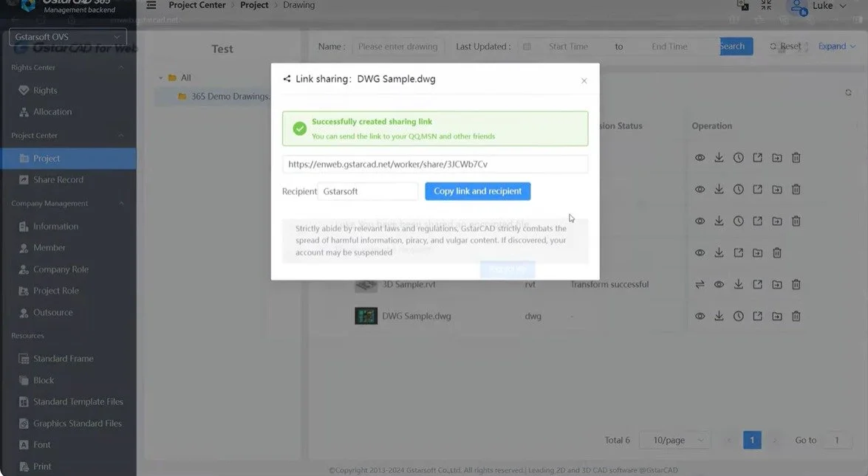The height and width of the screenshot is (476, 868).
Task: Collapse the Rights Center section
Action: [120, 67]
